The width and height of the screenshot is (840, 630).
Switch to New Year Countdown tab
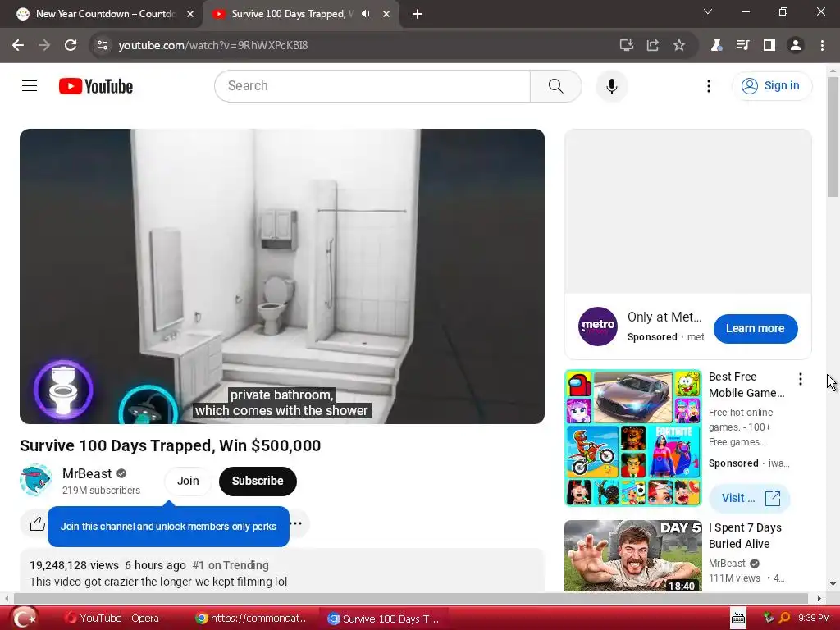point(102,14)
